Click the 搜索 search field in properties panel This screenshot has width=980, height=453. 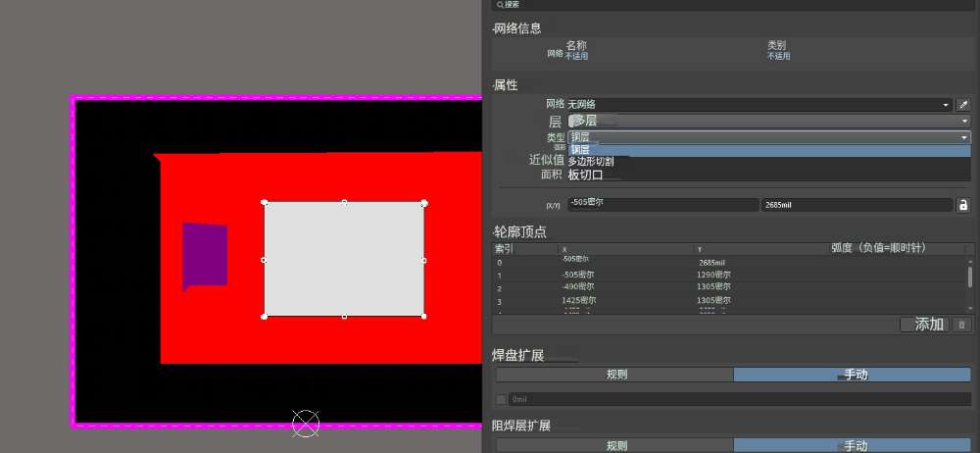pyautogui.click(x=732, y=4)
